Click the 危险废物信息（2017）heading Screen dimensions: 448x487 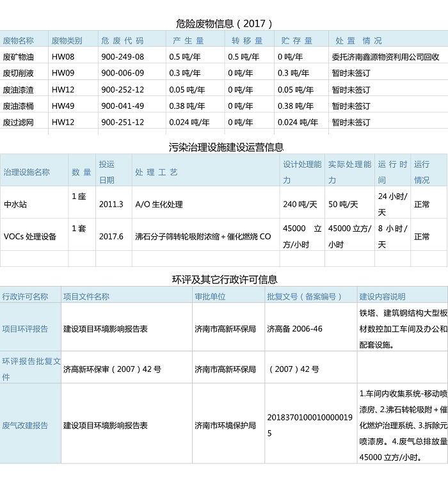[224, 24]
